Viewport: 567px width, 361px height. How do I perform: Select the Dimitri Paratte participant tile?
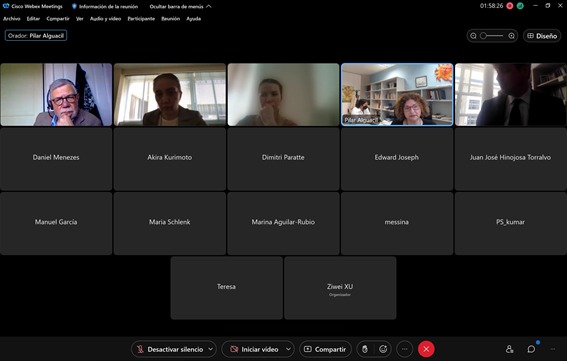tap(284, 159)
